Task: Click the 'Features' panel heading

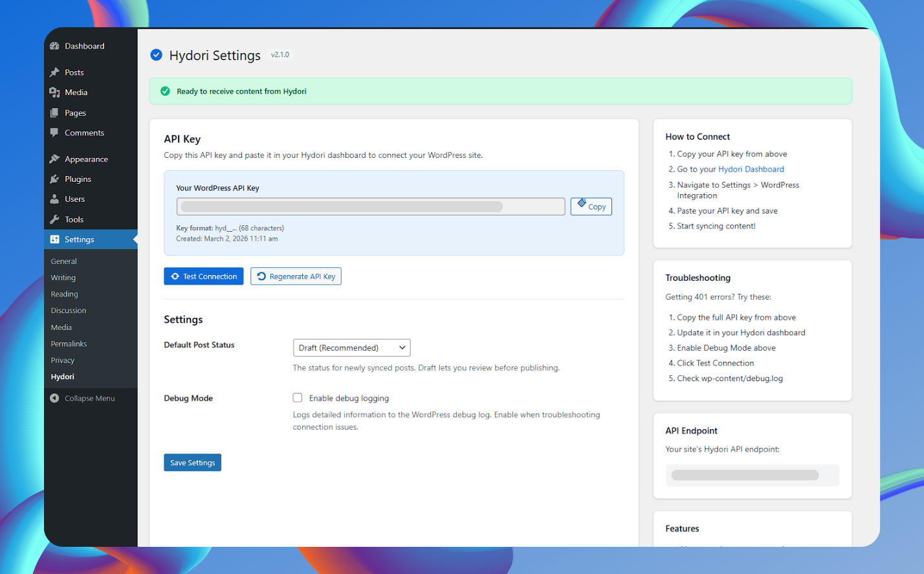Action: (683, 529)
